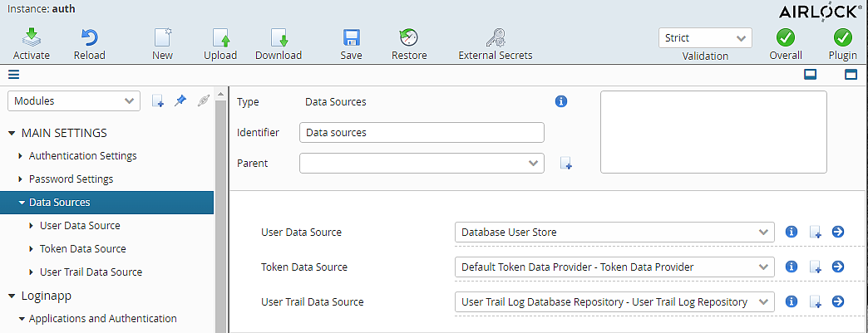Open the User Trail Log Database Repository dropdown
This screenshot has height=333, width=868.
(x=614, y=302)
